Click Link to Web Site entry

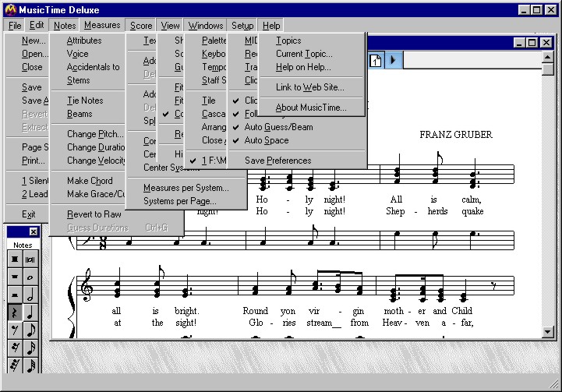[309, 87]
